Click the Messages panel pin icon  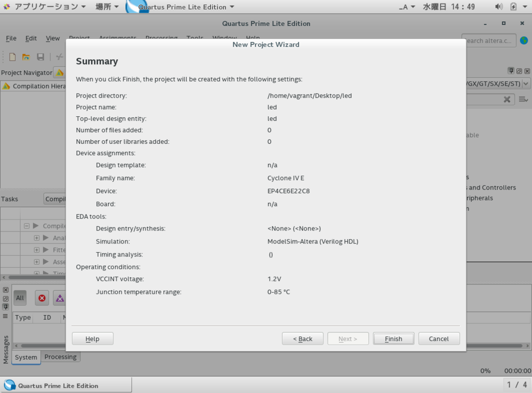[x=5, y=307]
